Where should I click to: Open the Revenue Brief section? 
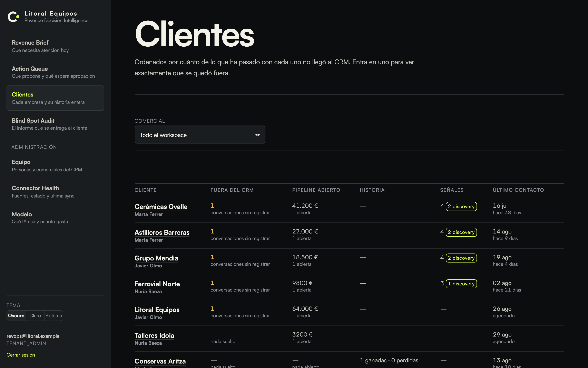tap(55, 46)
